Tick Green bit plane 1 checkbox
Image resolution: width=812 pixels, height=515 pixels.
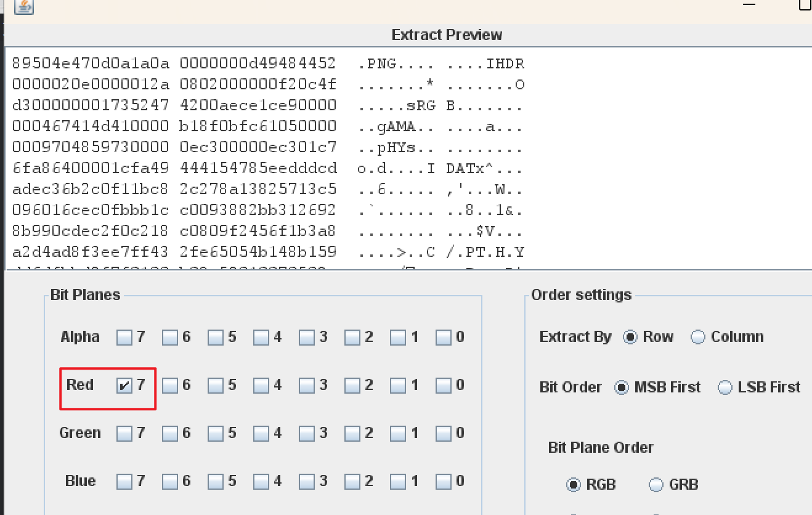pyautogui.click(x=398, y=434)
